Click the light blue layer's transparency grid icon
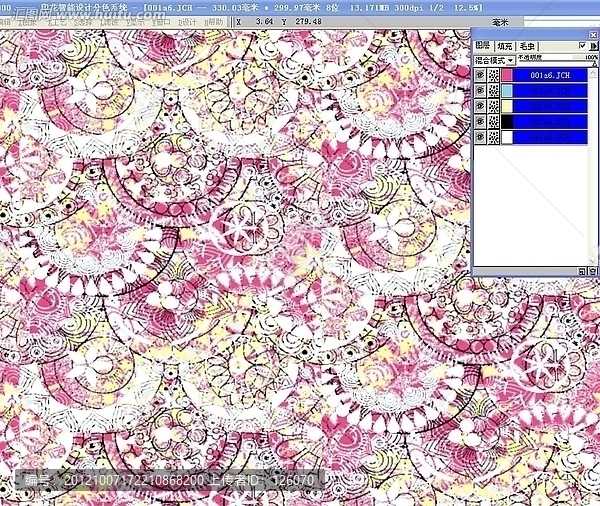This screenshot has width=600, height=506. [494, 91]
